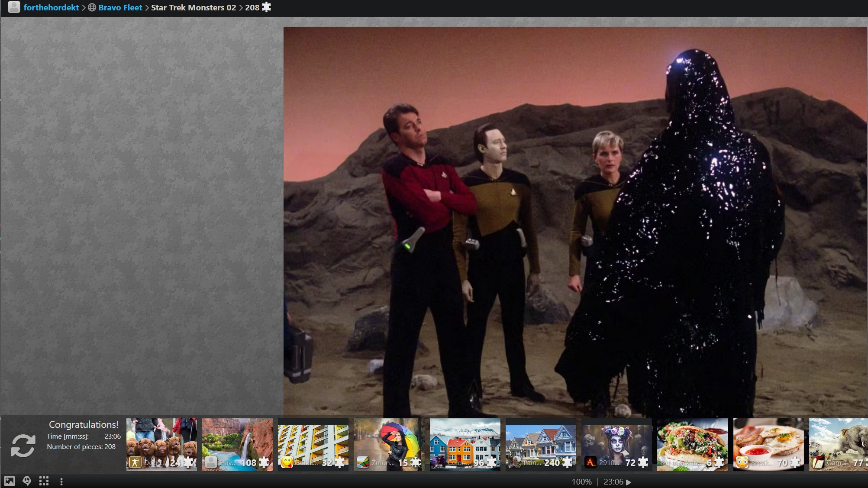Click the Star Trek Monsters 02 title
Screen dimensions: 868x488
tap(194, 7)
